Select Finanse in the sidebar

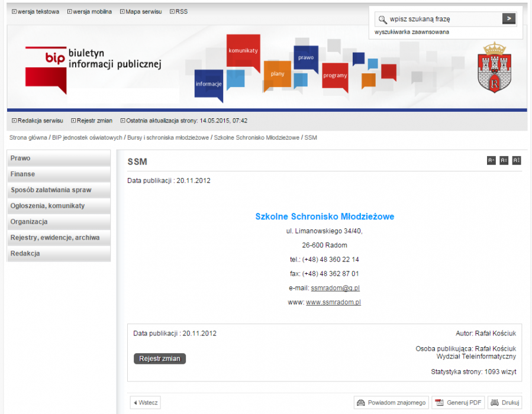[x=59, y=174]
